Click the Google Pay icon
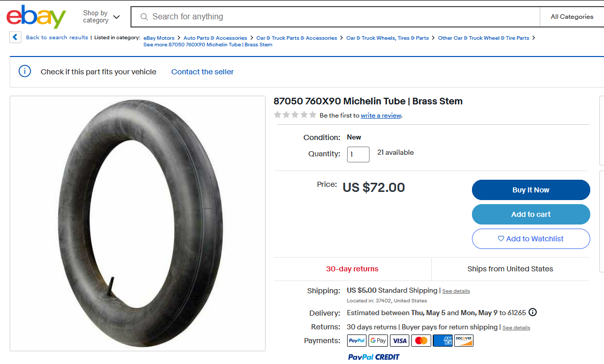 pos(378,341)
